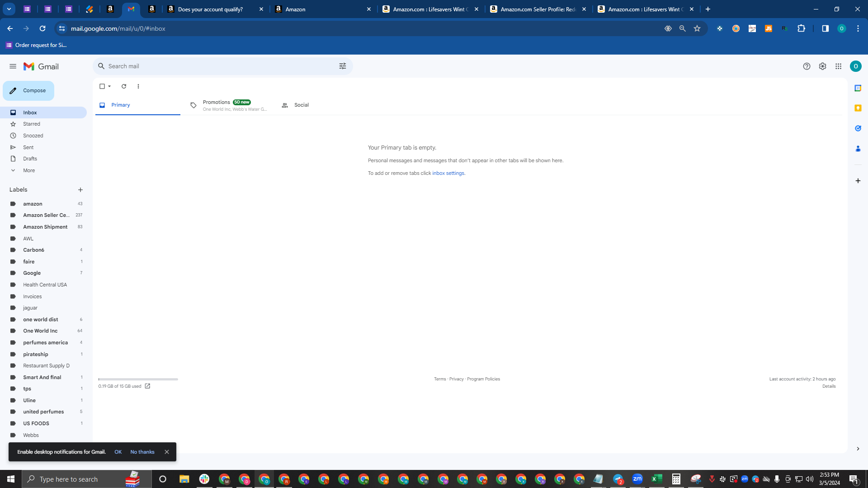Click OK to enable desktop notifications
The width and height of the screenshot is (868, 488).
[x=118, y=452]
